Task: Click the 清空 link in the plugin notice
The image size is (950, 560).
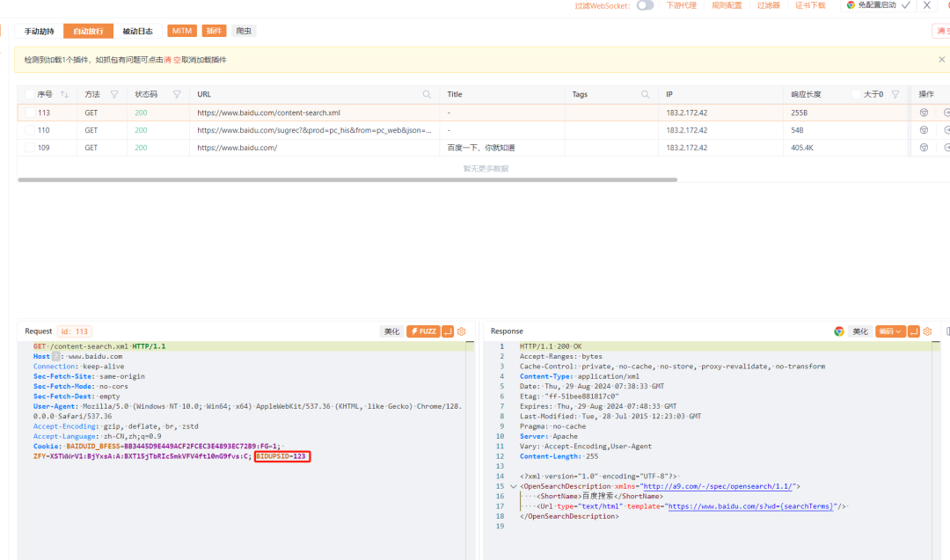Action: [x=172, y=60]
